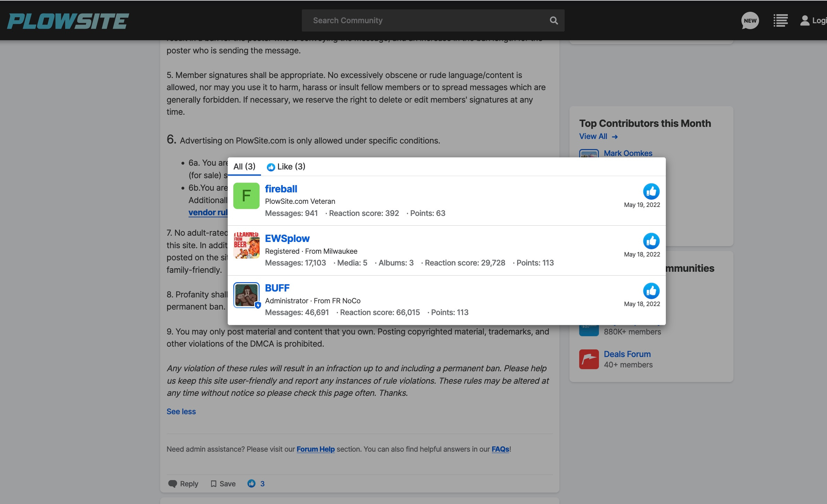Open BUFF's profile link

277,288
